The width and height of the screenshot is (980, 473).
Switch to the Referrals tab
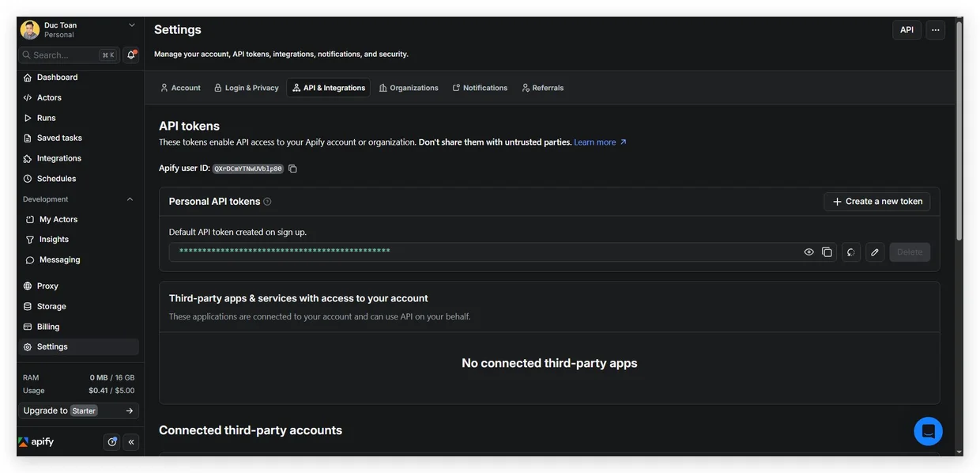point(543,88)
